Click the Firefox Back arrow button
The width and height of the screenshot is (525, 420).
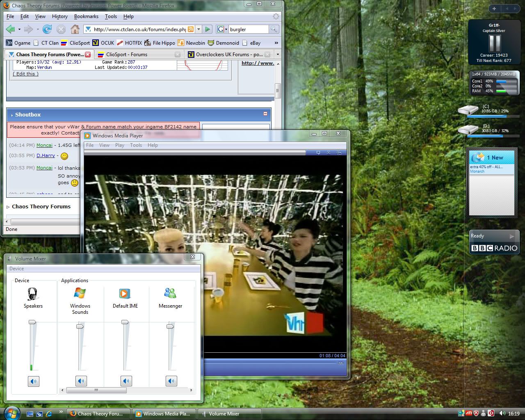point(10,29)
